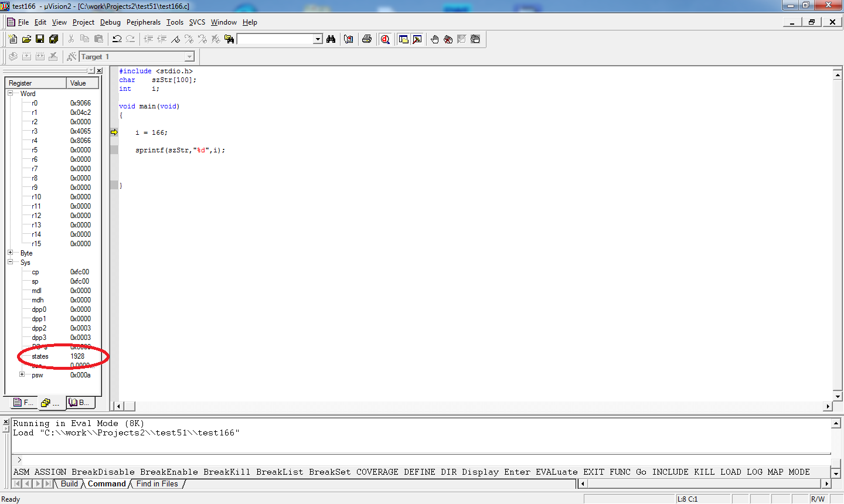Click the Paste clipboard icon

point(98,39)
